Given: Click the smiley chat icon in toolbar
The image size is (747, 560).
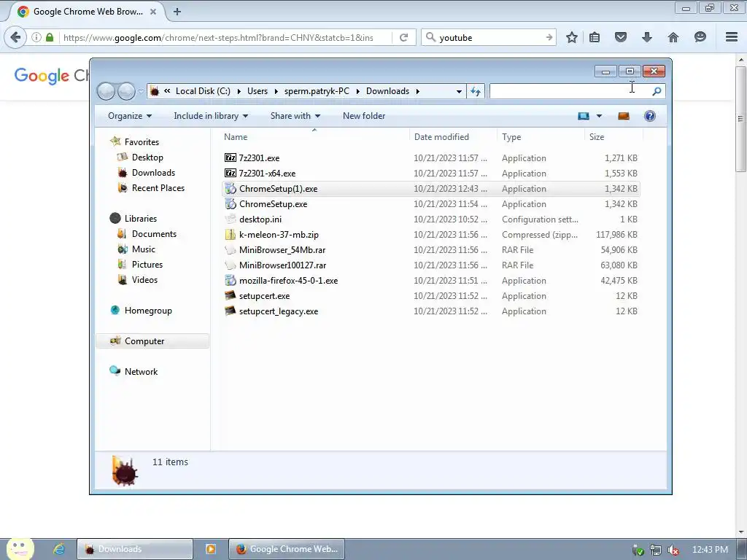Looking at the screenshot, I should (700, 37).
